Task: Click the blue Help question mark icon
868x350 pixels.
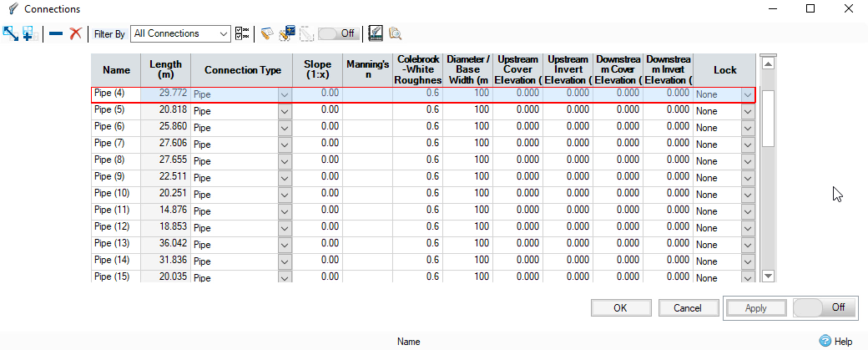Action: click(x=825, y=341)
